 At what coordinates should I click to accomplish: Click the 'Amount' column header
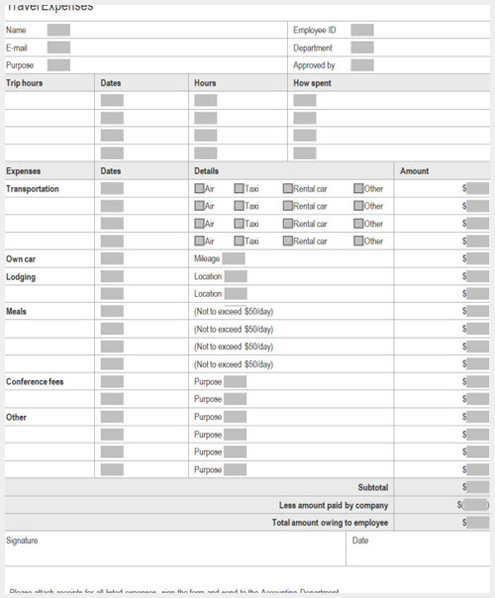click(415, 171)
